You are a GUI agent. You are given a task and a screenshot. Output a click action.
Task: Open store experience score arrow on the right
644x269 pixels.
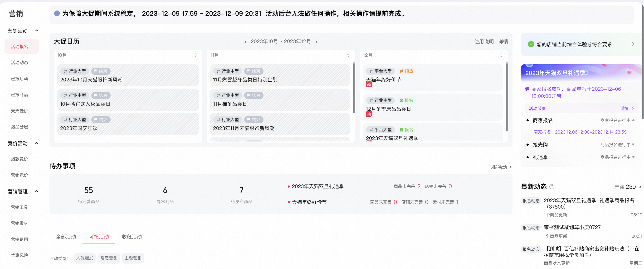pyautogui.click(x=633, y=44)
